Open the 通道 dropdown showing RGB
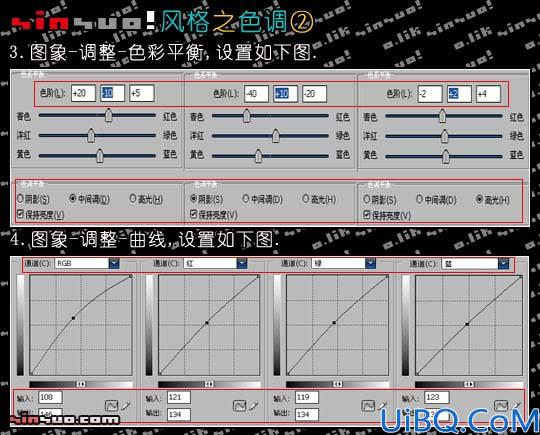Image resolution: width=540 pixels, height=435 pixels. coord(87,263)
